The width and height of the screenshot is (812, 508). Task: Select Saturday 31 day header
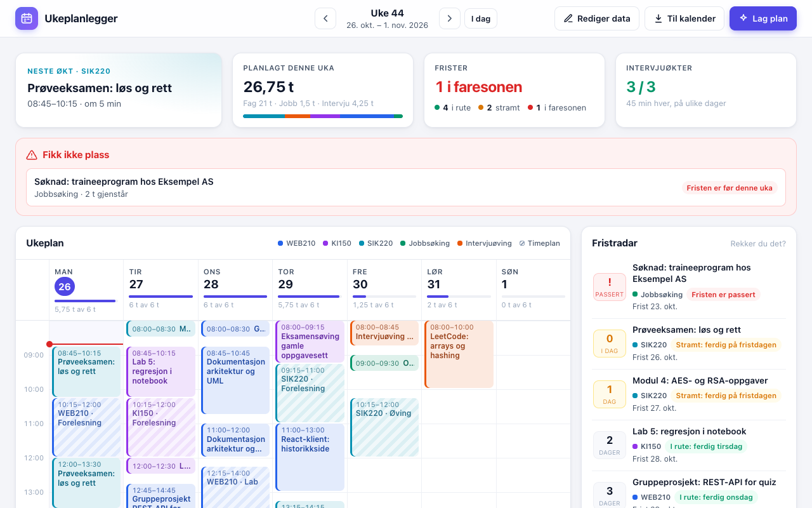pyautogui.click(x=459, y=290)
